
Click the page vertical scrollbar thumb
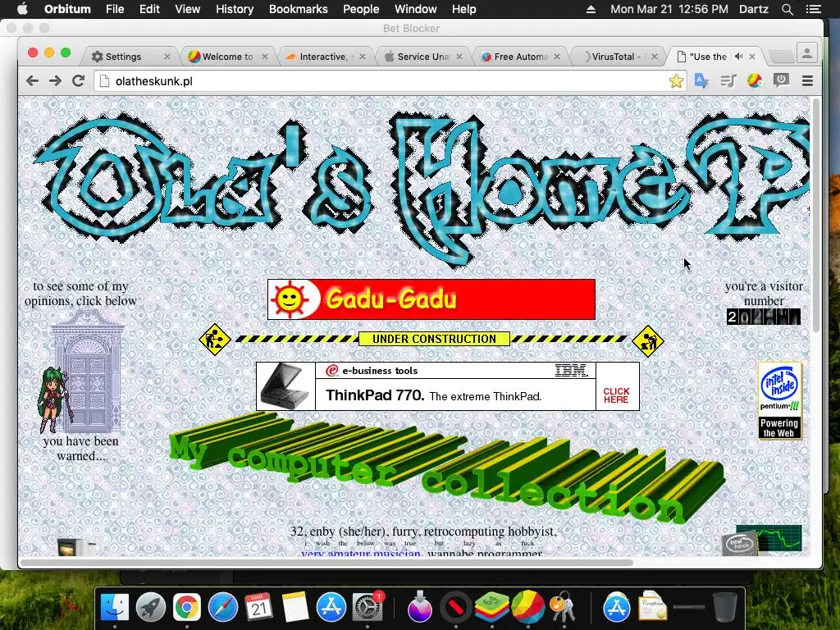tap(816, 214)
